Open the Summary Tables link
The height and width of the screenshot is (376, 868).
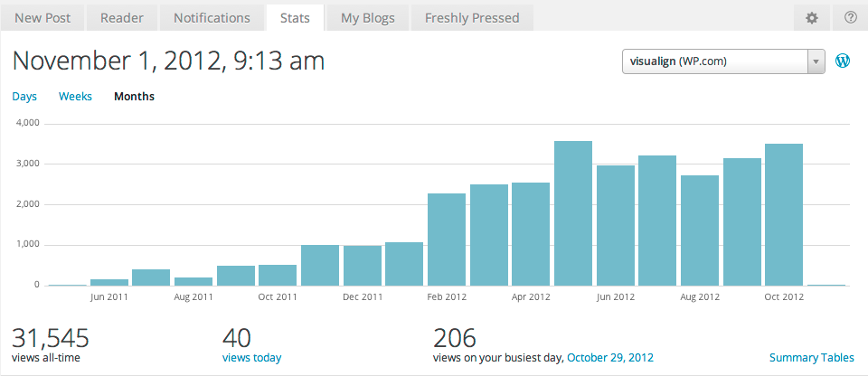(811, 358)
